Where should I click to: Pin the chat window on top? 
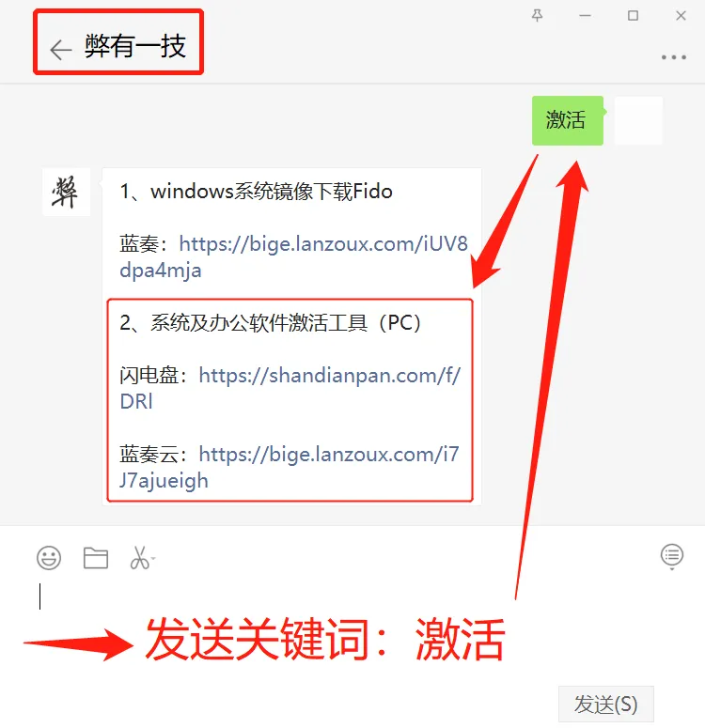538,16
